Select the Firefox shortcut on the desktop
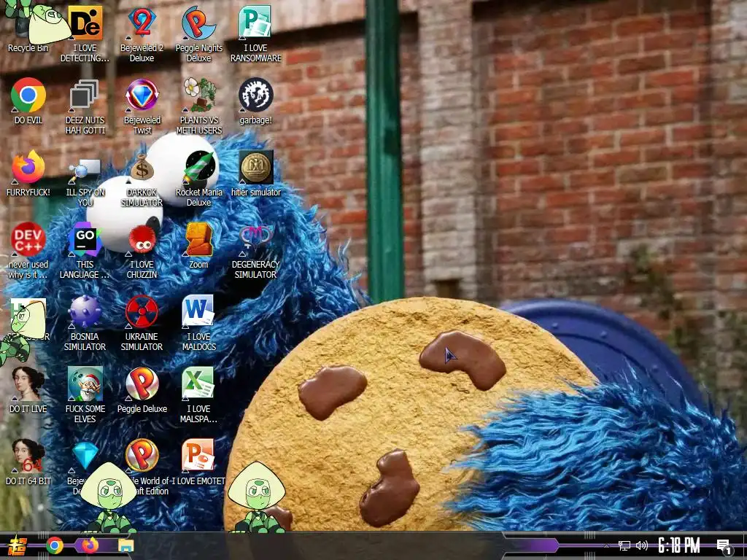Screen dimensions: 747x560 [28, 174]
